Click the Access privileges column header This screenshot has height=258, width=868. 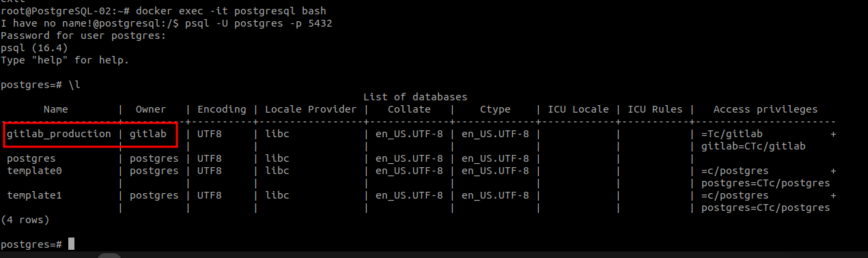click(765, 109)
